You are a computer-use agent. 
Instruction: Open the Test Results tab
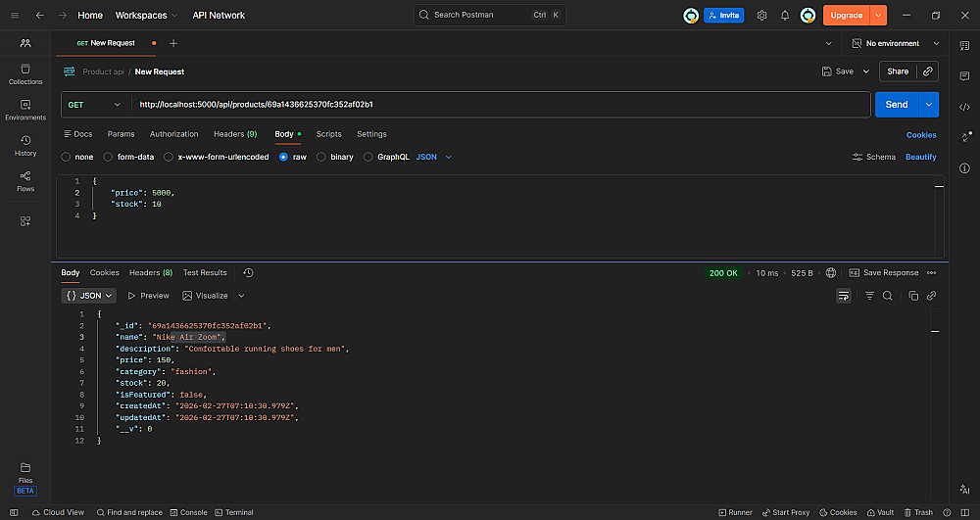(205, 272)
